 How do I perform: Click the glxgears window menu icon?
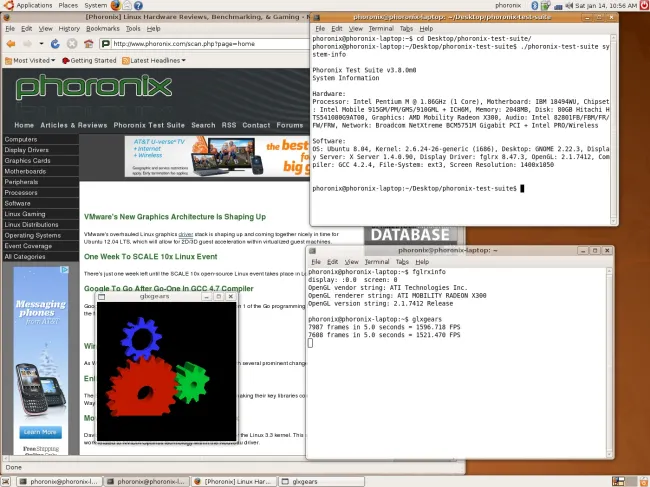pos(102,297)
